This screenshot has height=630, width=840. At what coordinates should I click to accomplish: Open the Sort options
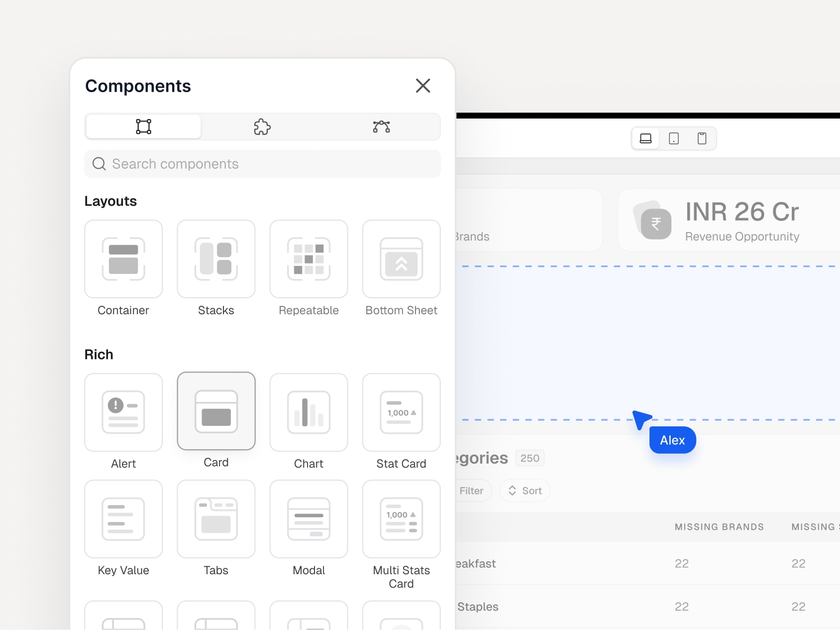[x=525, y=491]
